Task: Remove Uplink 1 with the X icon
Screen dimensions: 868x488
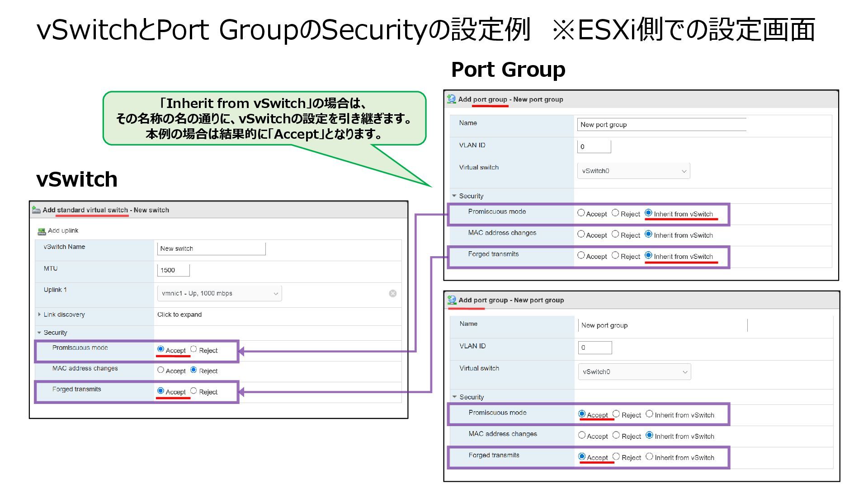Action: click(x=392, y=293)
